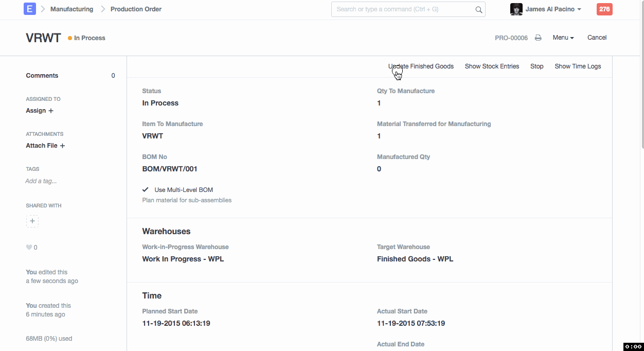
Task: Click Show Stock Entries button
Action: [492, 66]
